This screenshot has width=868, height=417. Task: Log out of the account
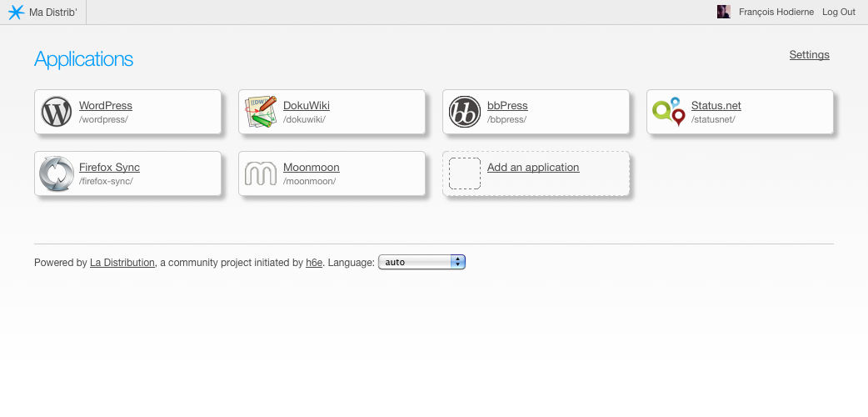[x=838, y=12]
